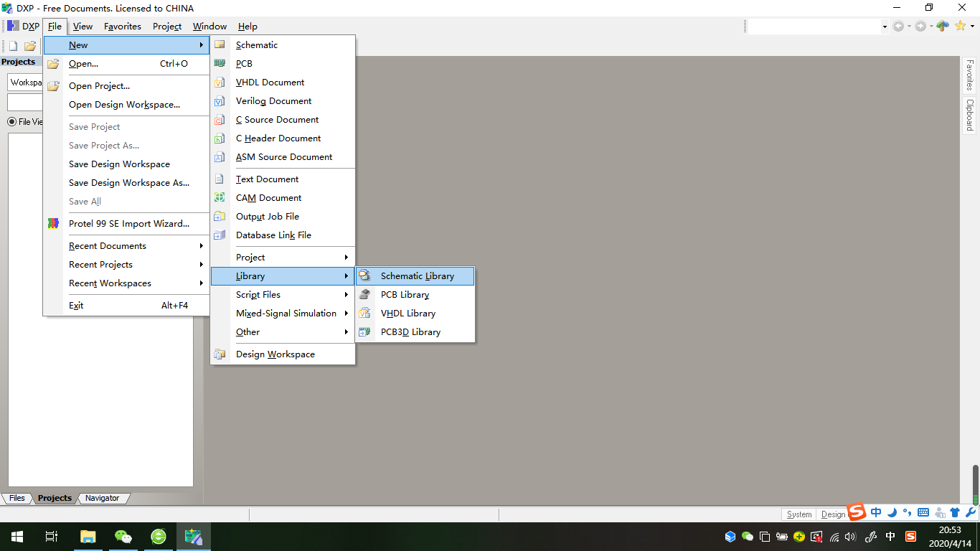Click the Protel 99 SE Import Wizard icon

[53, 223]
